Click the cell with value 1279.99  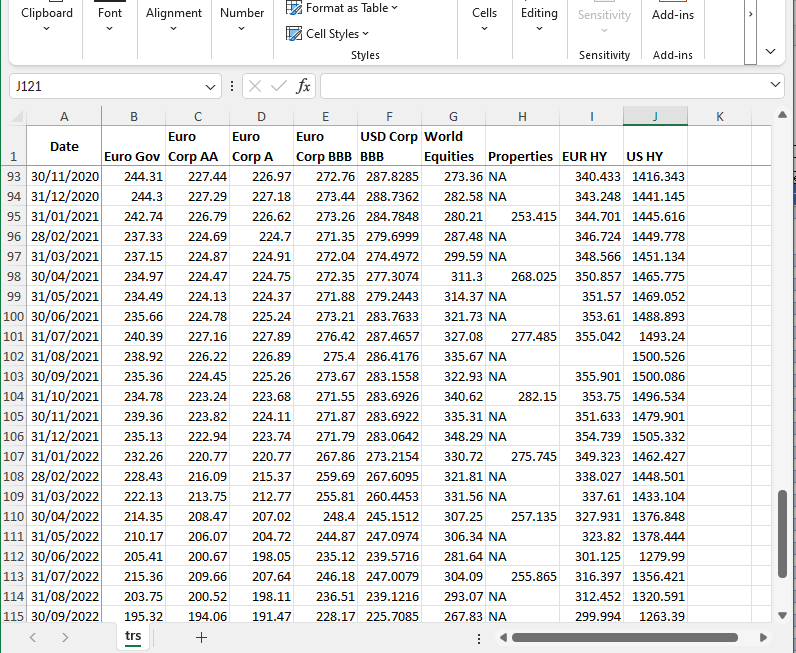click(x=655, y=557)
